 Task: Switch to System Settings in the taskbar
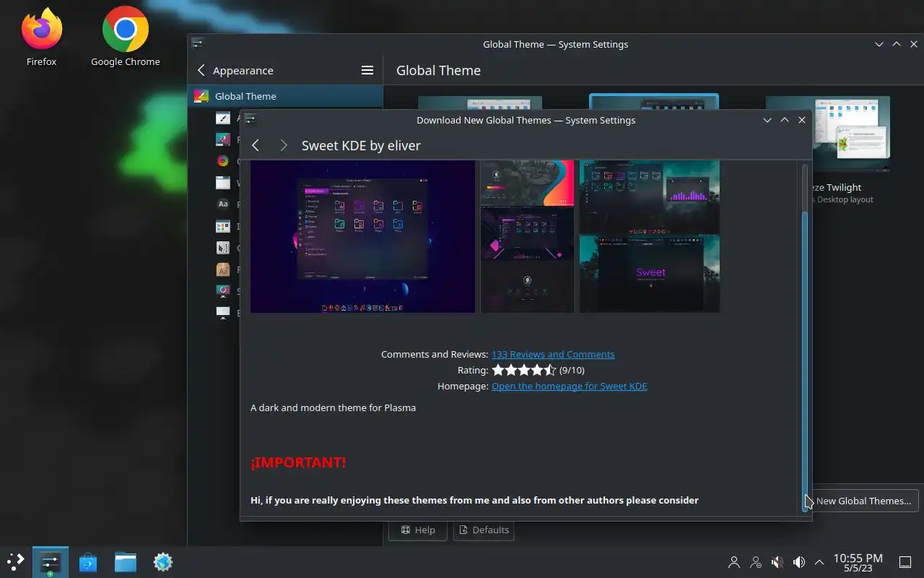(51, 561)
